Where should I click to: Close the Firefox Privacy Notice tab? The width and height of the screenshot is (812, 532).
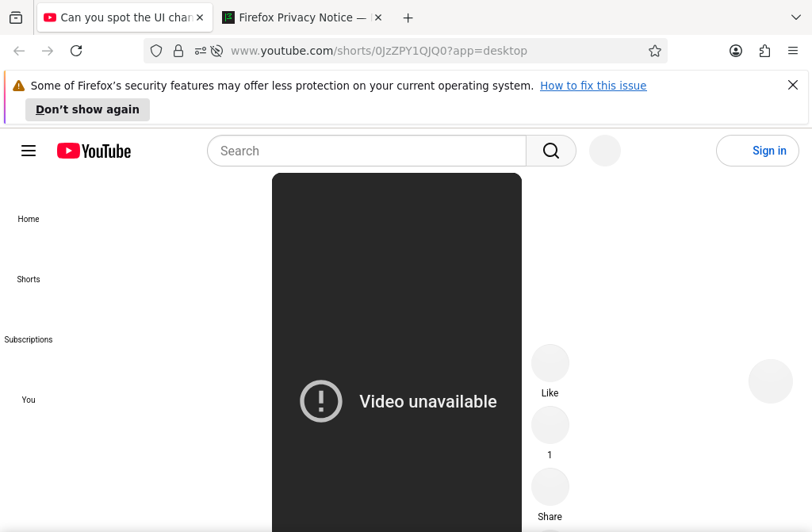point(378,17)
